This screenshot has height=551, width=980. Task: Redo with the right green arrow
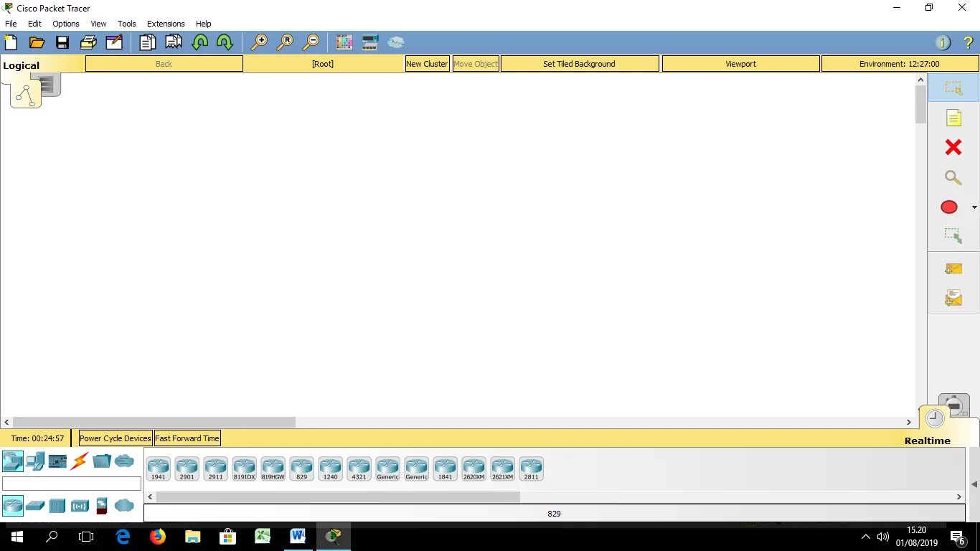click(225, 42)
